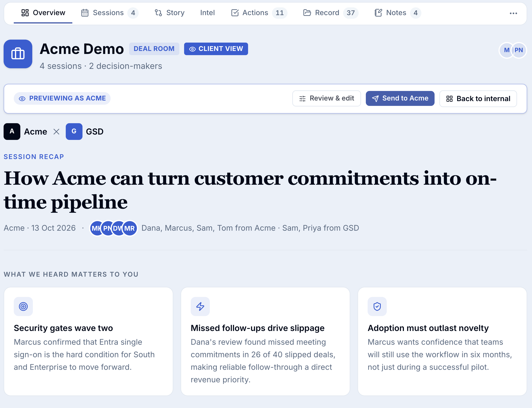Click the PREVIEWING AS ACME pill
Viewport: 532px width, 408px height.
(62, 98)
